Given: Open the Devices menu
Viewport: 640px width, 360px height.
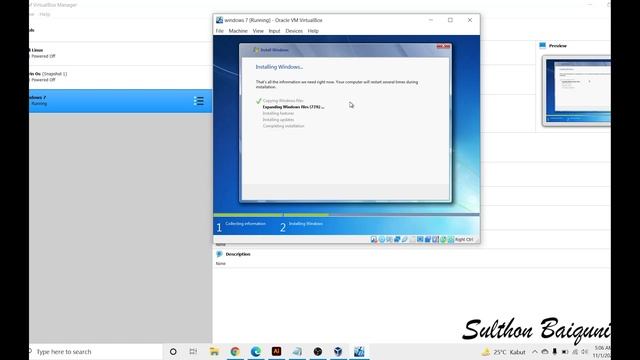Looking at the screenshot, I should pos(294,31).
